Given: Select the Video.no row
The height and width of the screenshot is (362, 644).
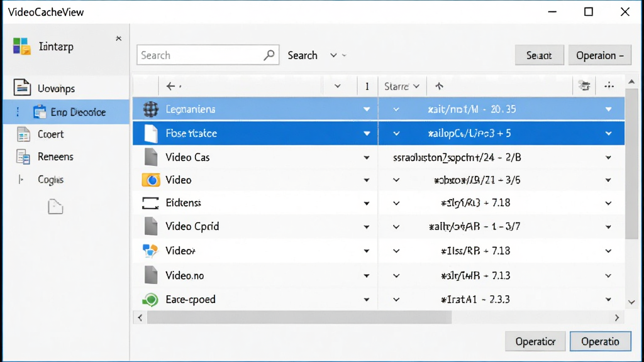Looking at the screenshot, I should (x=378, y=275).
